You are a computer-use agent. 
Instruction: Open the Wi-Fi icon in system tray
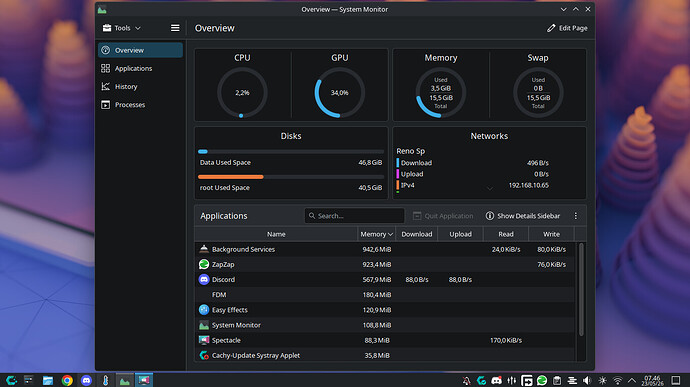tap(617, 380)
